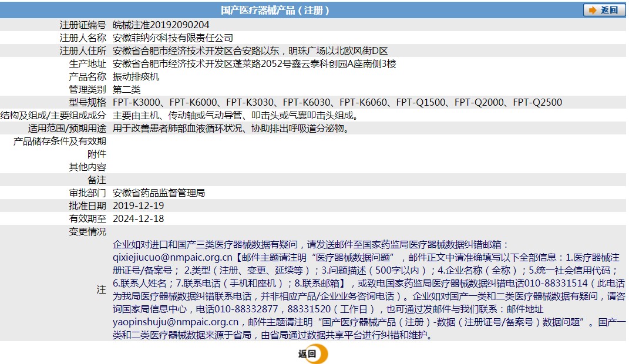Image resolution: width=629 pixels, height=364 pixels.
Task: Click the 产品储存条件及有效期 label
Action: pyautogui.click(x=60, y=141)
